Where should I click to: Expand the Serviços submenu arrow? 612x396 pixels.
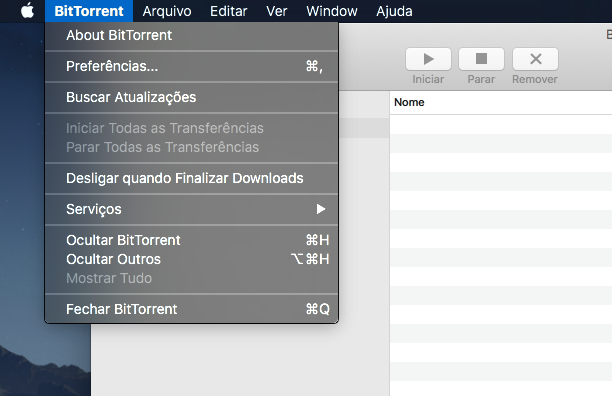pos(321,209)
